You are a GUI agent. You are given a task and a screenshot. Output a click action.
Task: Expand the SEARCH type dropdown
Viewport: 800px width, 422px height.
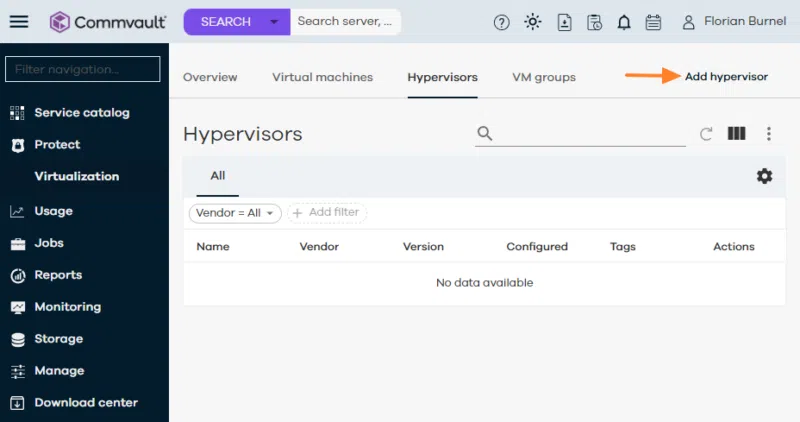click(x=274, y=22)
